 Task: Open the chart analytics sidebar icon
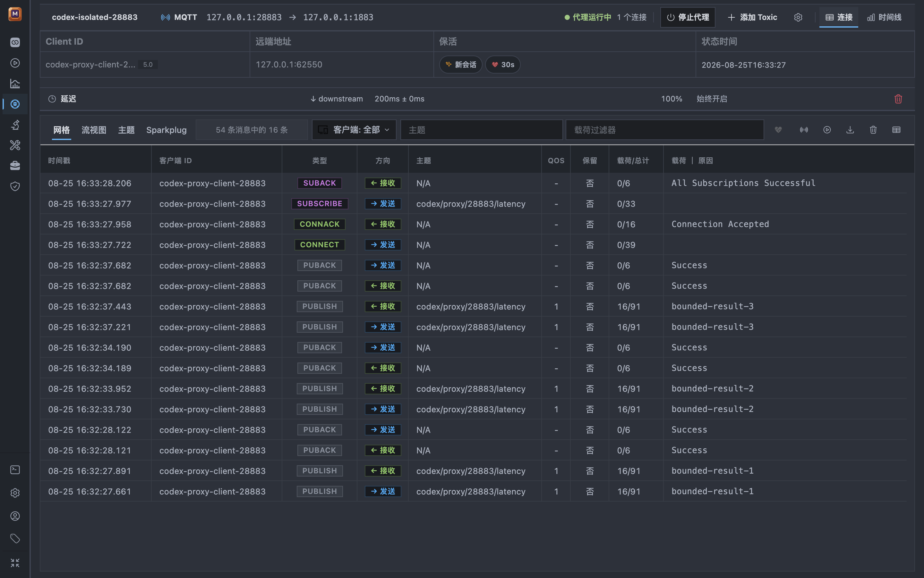click(x=15, y=83)
